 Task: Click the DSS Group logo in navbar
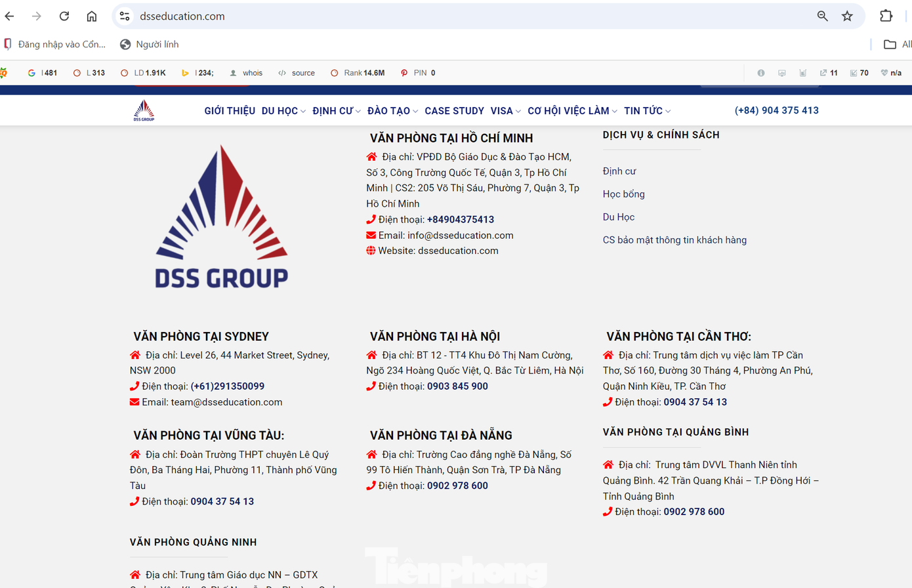click(144, 111)
